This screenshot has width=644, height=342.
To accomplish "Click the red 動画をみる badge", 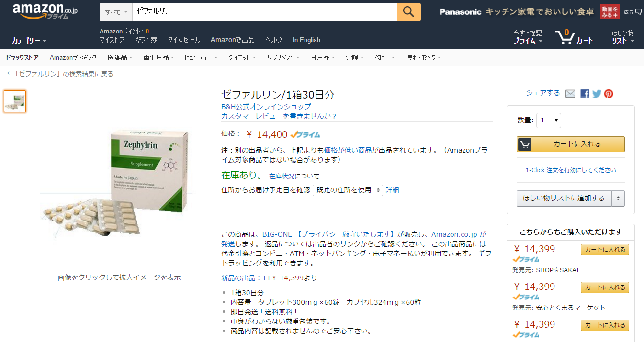I will (x=610, y=12).
